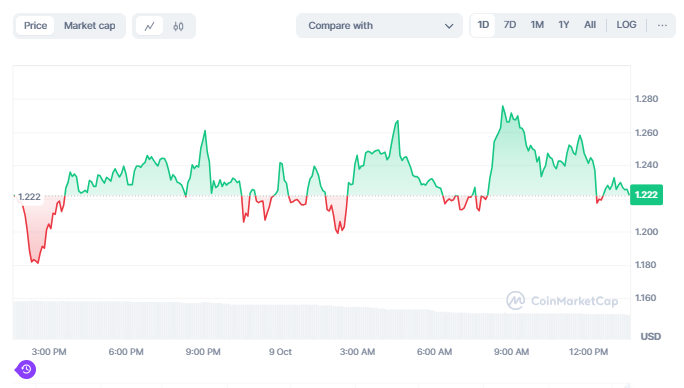Toggle the LOG scale
Screen dimensions: 684x388
(626, 25)
